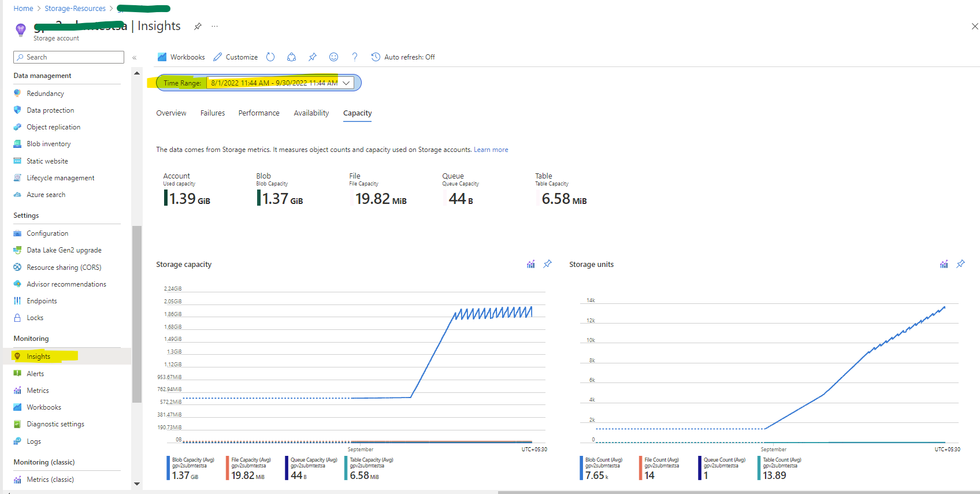Screen dimensions: 980x494
Task: Open the Storage-Resources breadcrumb
Action: tap(75, 9)
